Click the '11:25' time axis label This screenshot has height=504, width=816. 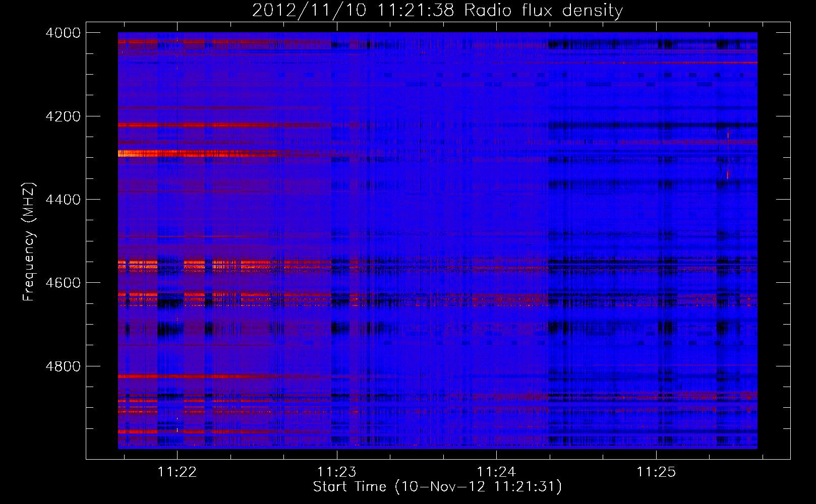point(656,472)
